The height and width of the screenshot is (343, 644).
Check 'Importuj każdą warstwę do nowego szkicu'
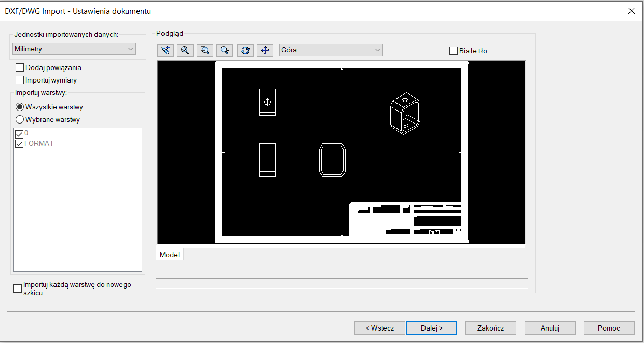(18, 289)
